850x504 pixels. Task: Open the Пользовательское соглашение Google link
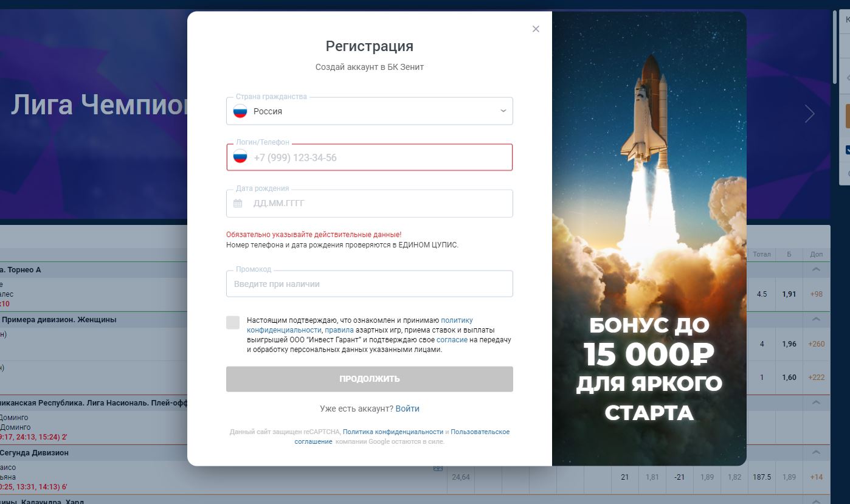pyautogui.click(x=403, y=437)
